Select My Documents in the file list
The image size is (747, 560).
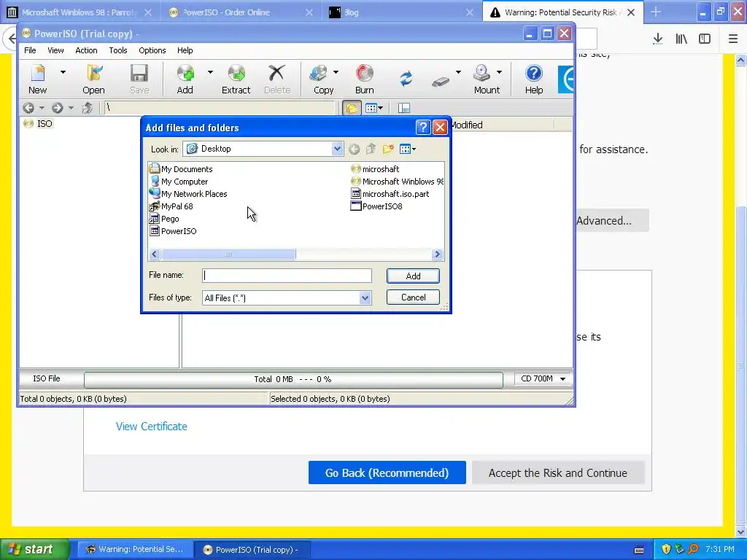point(181,169)
